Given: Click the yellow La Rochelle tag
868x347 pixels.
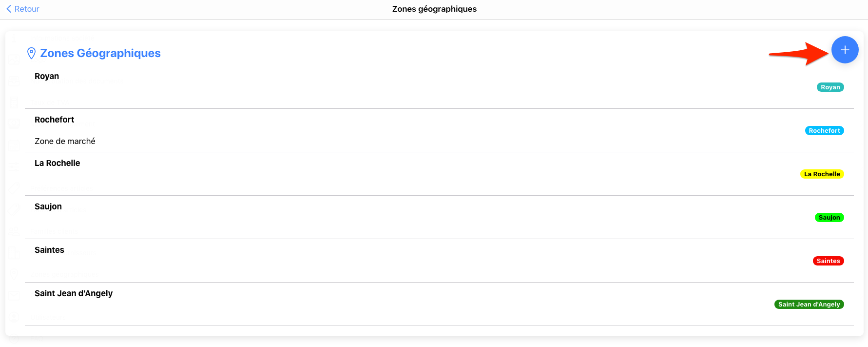Looking at the screenshot, I should [822, 174].
